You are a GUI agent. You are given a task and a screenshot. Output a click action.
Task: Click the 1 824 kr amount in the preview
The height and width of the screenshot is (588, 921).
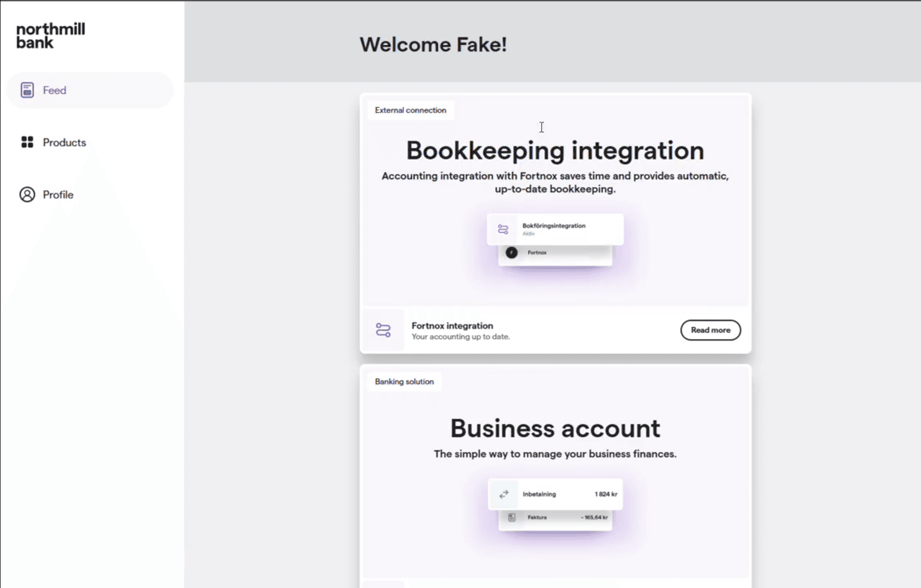click(x=605, y=494)
